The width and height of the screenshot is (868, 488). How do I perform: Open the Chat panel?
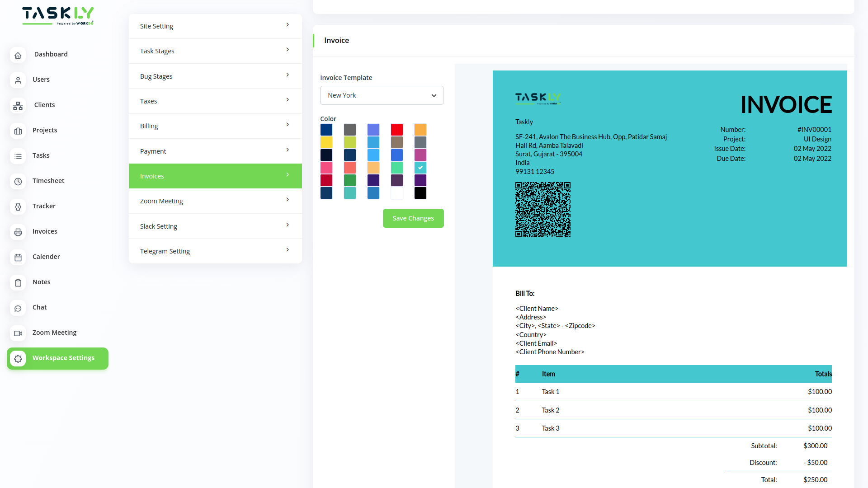click(40, 307)
